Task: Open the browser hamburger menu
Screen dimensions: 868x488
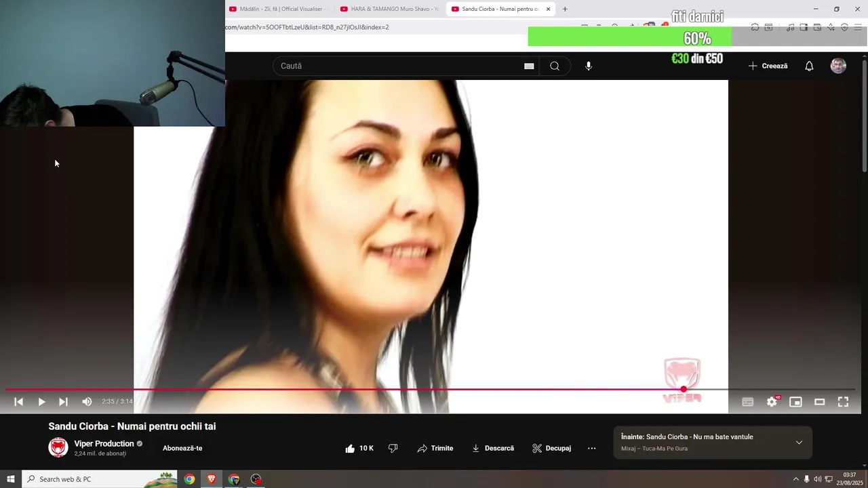Action: (x=858, y=27)
